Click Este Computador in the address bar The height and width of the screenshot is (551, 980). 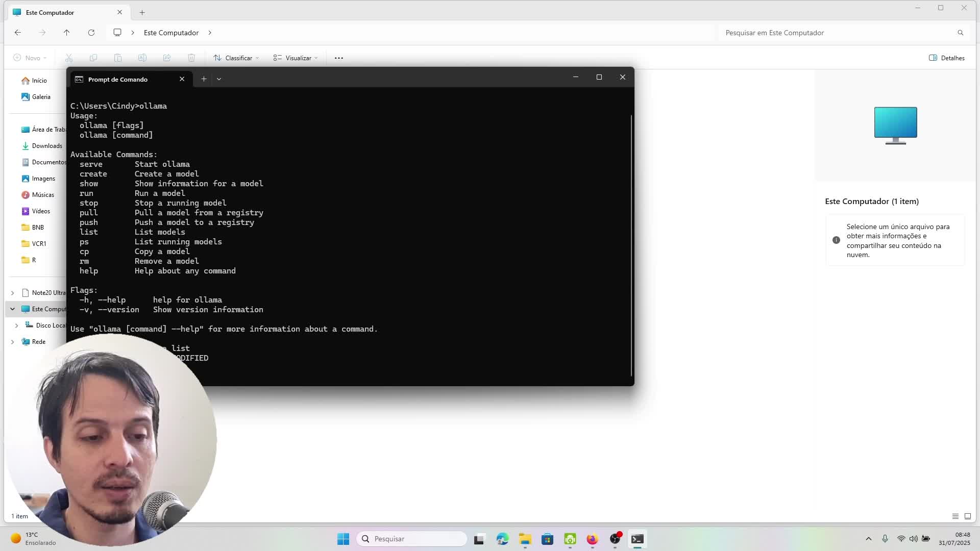click(171, 33)
